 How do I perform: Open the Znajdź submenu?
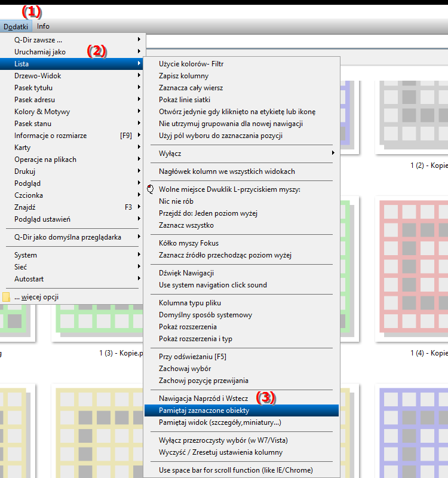point(72,207)
